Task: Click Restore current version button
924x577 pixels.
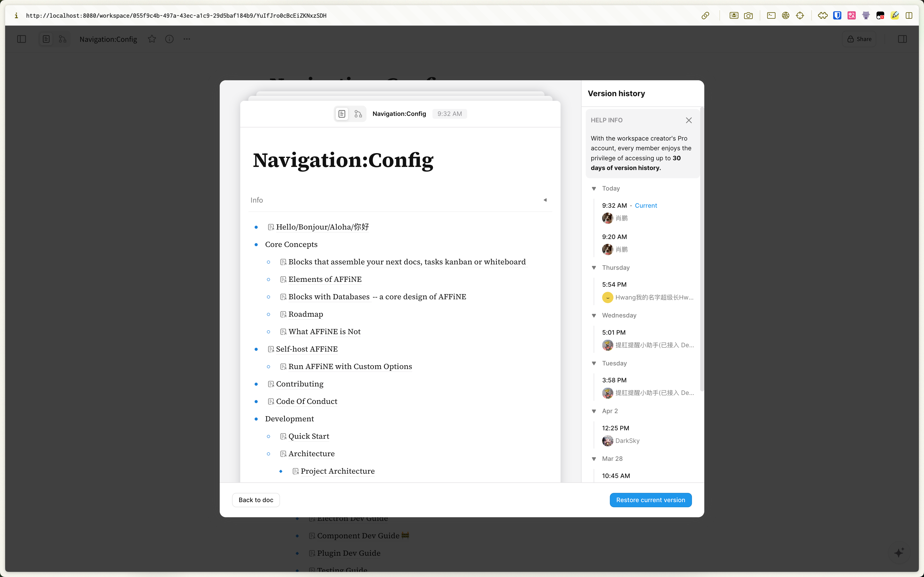Action: pos(650,500)
